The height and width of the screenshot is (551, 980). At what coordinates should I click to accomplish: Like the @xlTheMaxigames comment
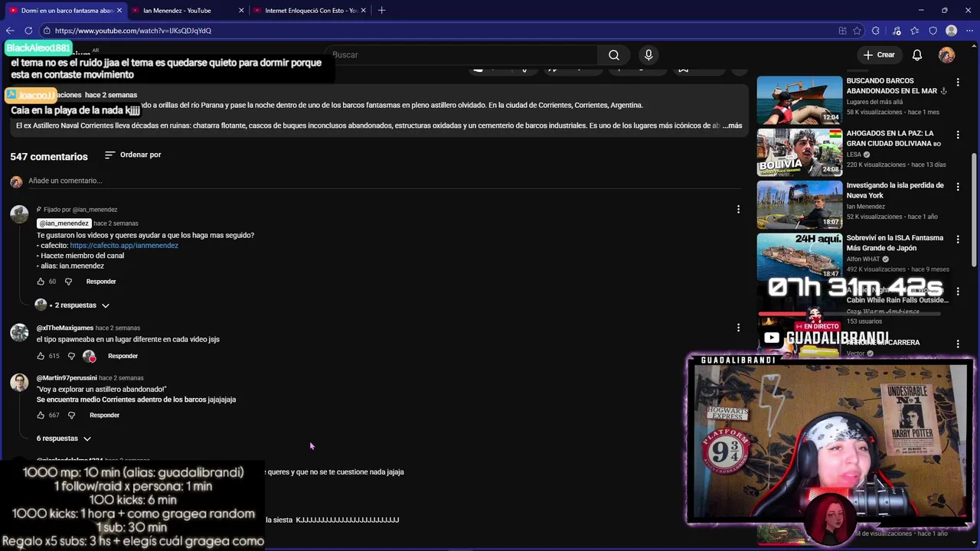[41, 356]
